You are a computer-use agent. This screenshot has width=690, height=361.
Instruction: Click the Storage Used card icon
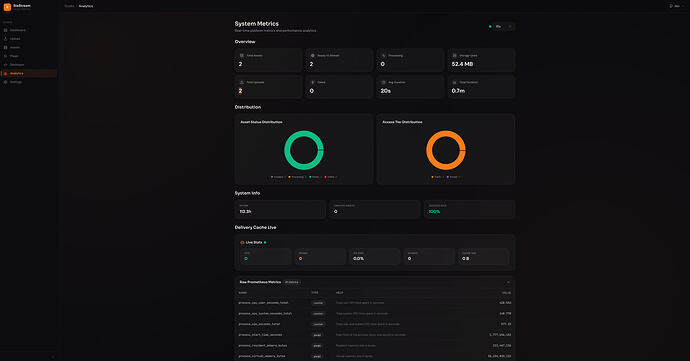455,55
